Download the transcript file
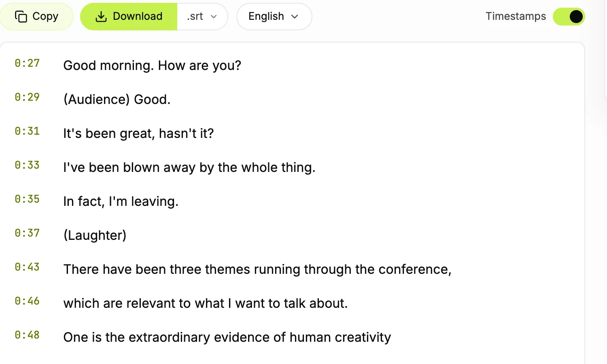Image resolution: width=607 pixels, height=364 pixels. [129, 17]
